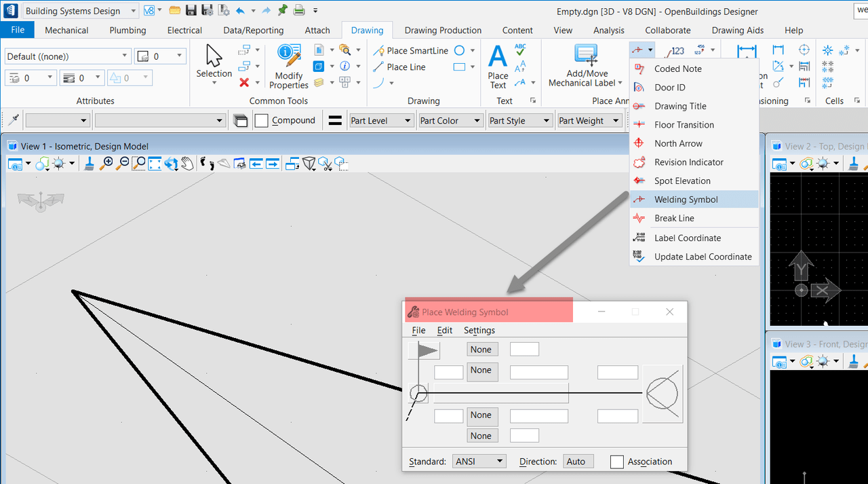Select Coded Note from the menu

tap(694, 69)
